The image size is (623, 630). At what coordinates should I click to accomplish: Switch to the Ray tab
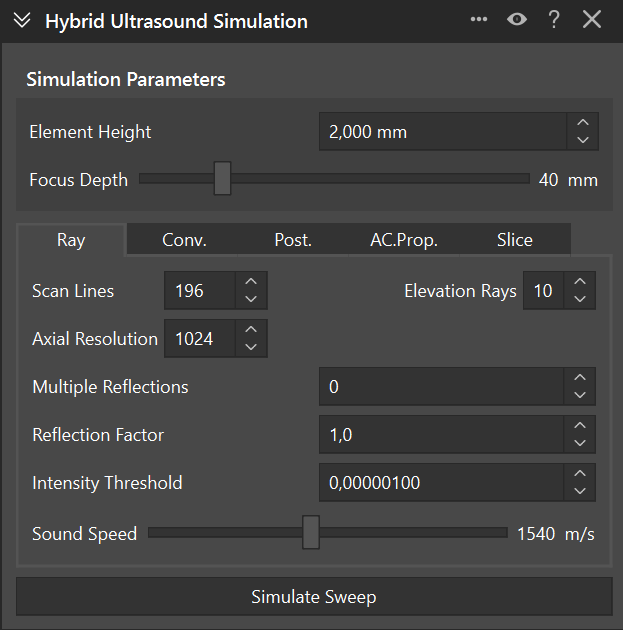click(71, 240)
